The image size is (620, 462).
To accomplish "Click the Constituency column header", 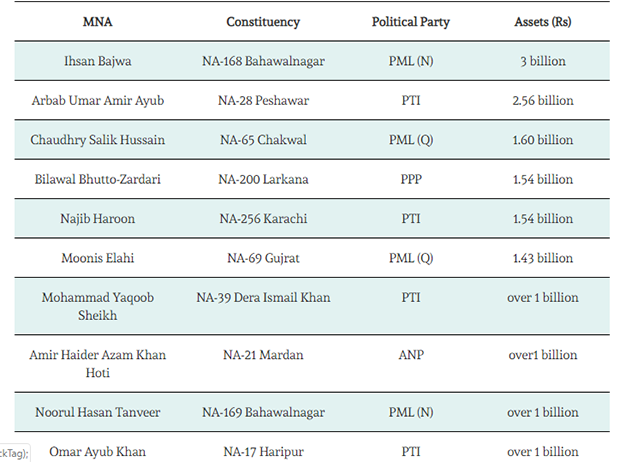I will click(263, 21).
